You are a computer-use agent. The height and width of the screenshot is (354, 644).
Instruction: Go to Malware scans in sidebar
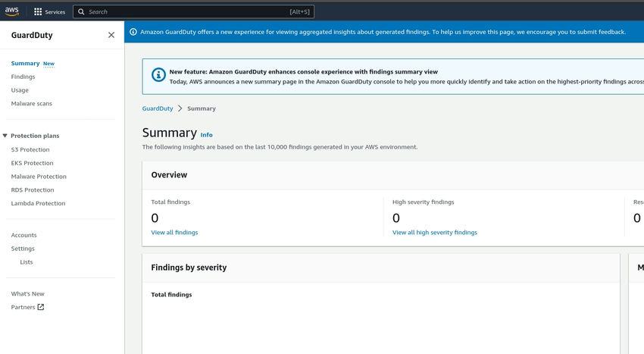pos(32,103)
